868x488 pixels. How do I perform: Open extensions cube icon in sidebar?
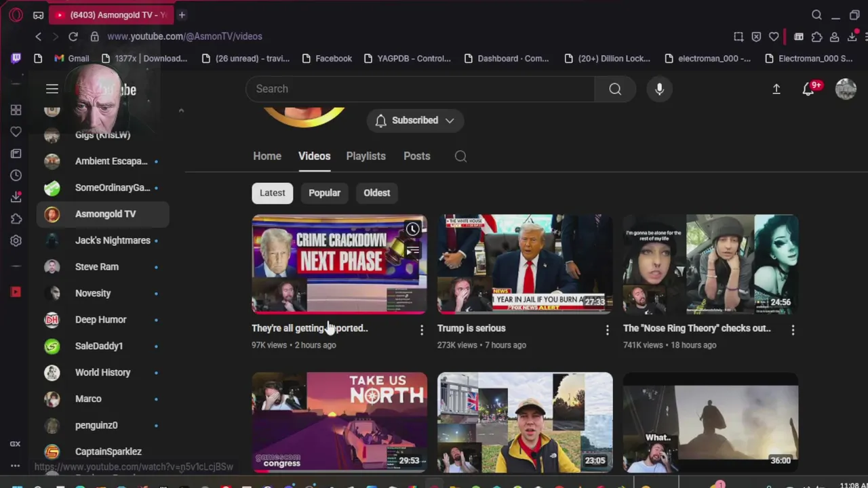(x=16, y=219)
